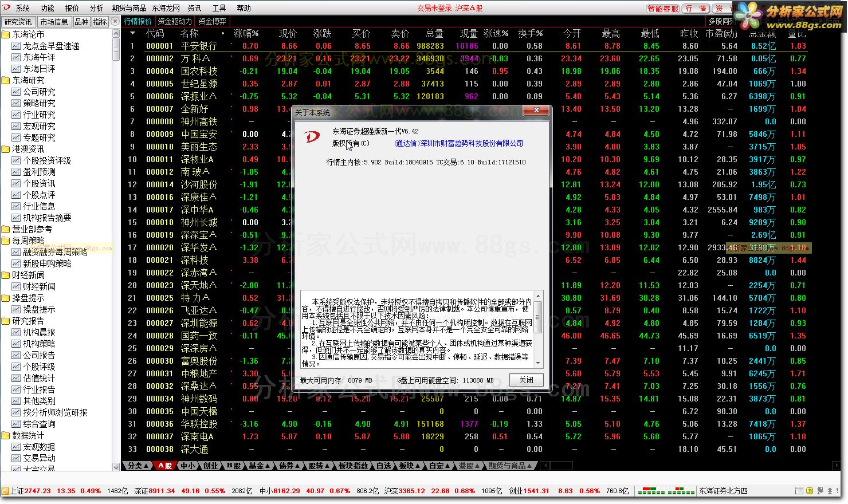848x504 pixels.
Task: Open the 深圳市财富趋势科技股份有限公司 link
Action: click(458, 144)
